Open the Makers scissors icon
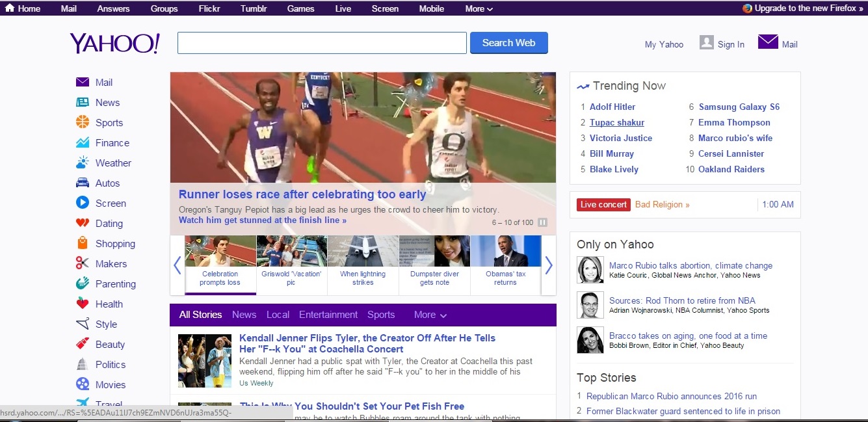Screen dimensions: 868x422 pyautogui.click(x=83, y=263)
